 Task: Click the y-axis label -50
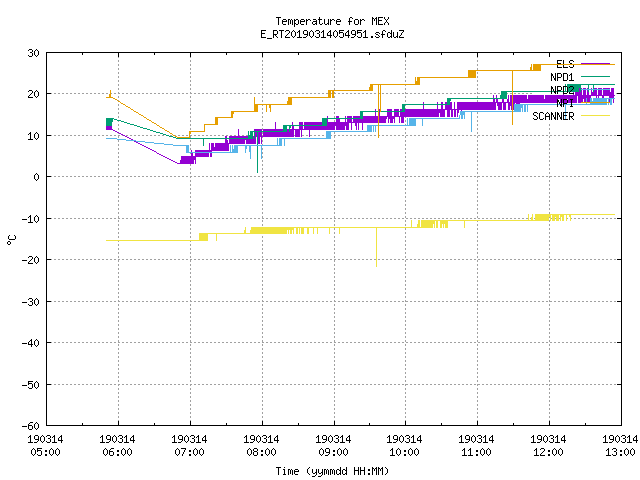coord(31,384)
